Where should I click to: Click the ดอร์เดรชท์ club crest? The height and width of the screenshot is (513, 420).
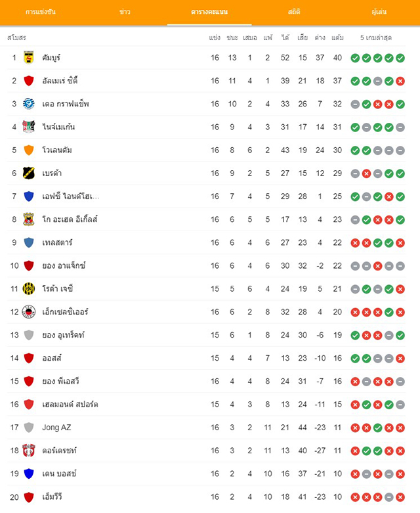tap(29, 451)
